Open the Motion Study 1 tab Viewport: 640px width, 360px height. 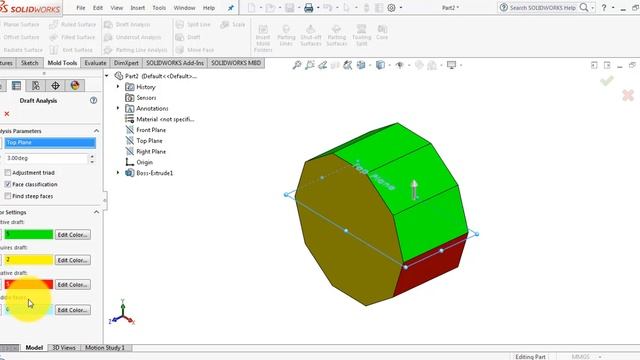pos(105,347)
